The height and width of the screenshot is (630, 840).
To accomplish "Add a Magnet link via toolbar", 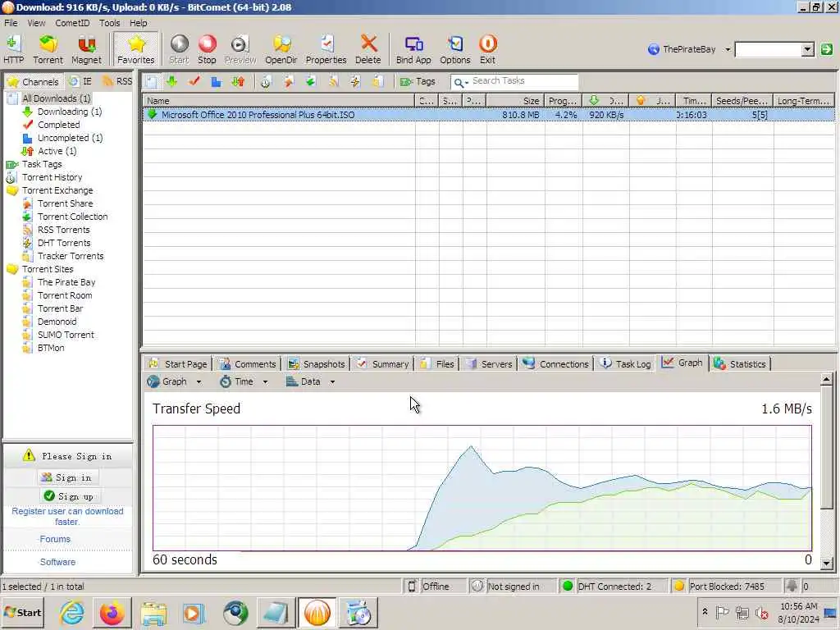I will tap(86, 49).
